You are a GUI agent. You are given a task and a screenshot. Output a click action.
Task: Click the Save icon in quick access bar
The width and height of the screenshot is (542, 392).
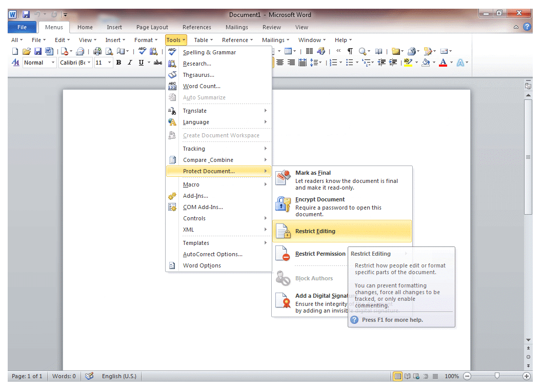point(26,14)
